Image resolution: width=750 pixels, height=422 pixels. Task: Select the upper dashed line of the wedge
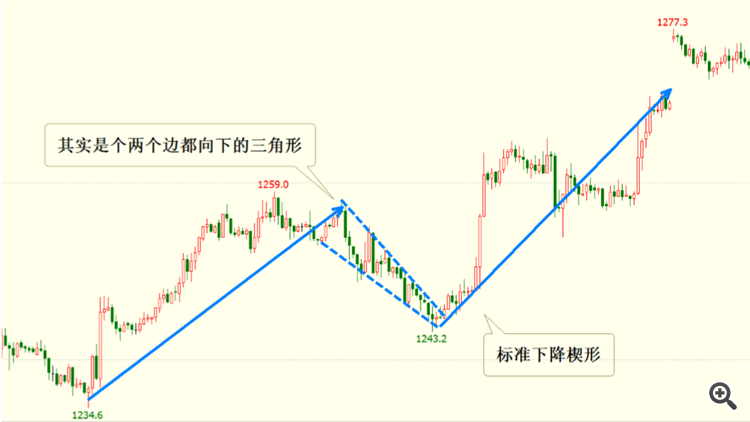393,257
